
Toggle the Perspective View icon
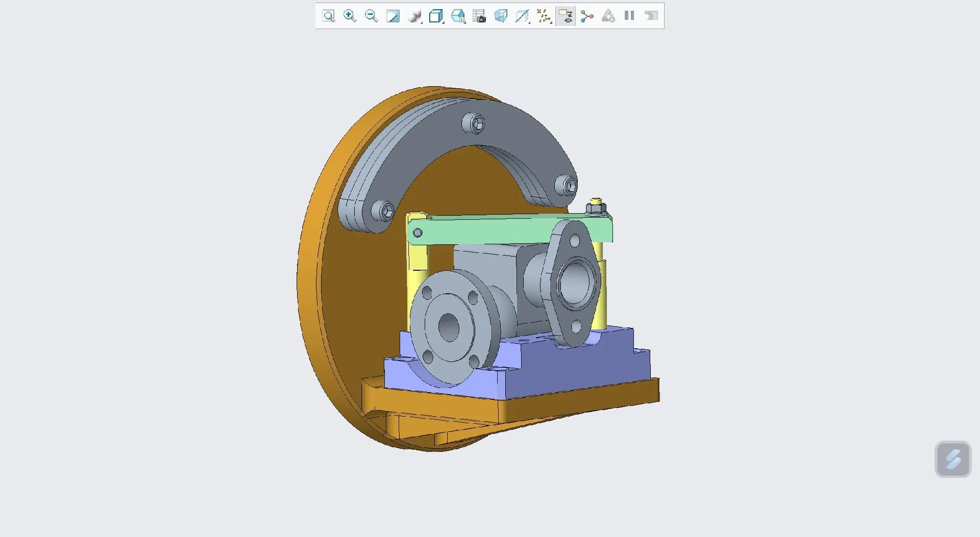click(x=501, y=16)
